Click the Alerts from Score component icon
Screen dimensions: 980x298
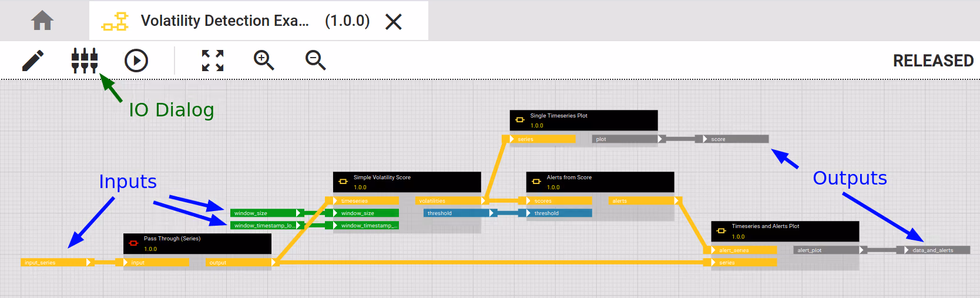coord(536,182)
